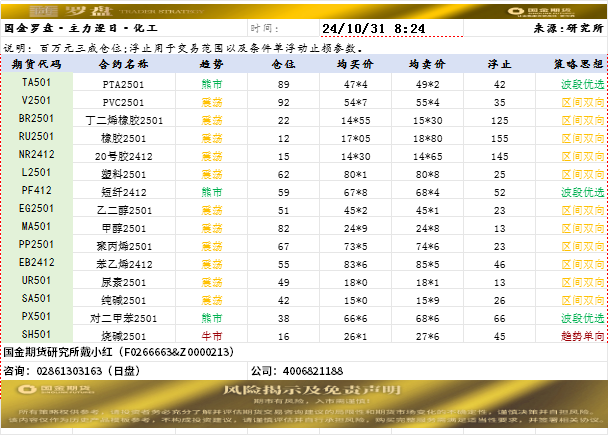Click the PTA2501 contract name cell
Viewport: 608px width, 435px height.
pyautogui.click(x=124, y=84)
